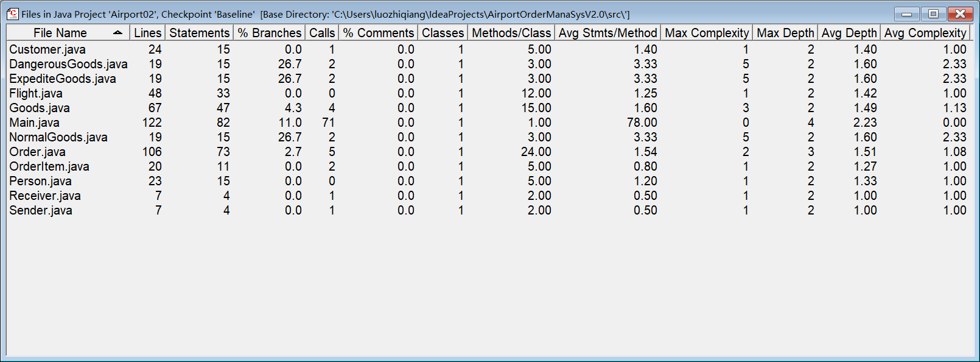Click Max Complexity value 3 for Goods.java
This screenshot has height=362, width=980.
(746, 108)
